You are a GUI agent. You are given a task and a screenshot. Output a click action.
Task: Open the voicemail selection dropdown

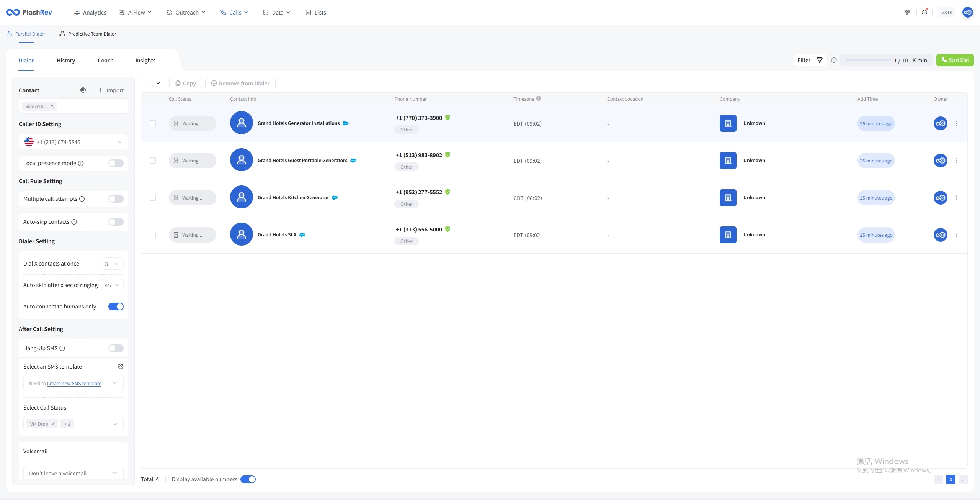click(73, 473)
